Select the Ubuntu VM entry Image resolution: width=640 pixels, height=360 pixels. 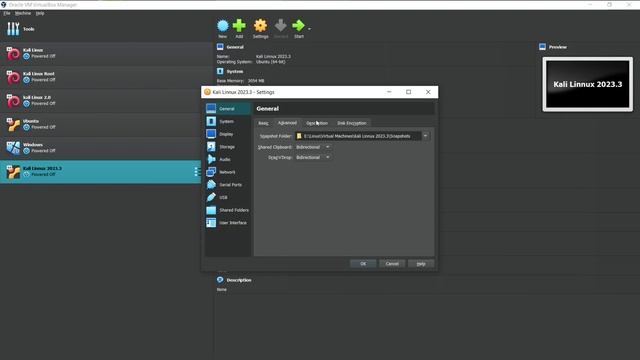pos(106,124)
